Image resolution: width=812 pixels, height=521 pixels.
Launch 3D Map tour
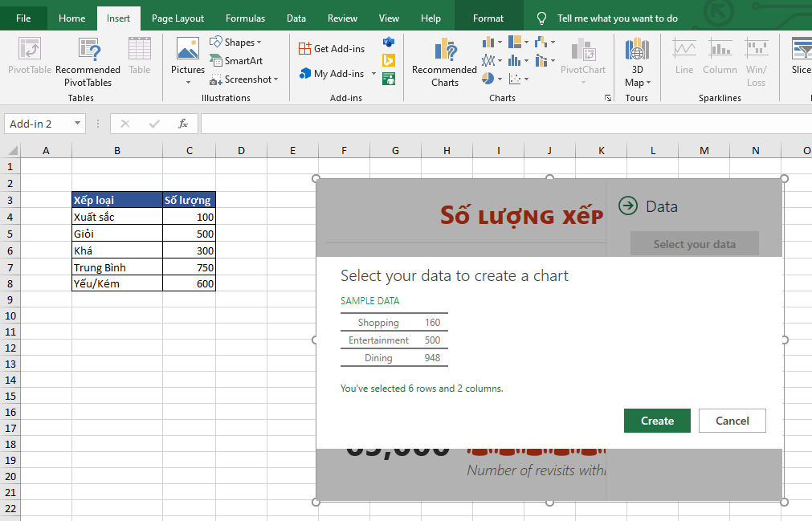pos(637,61)
